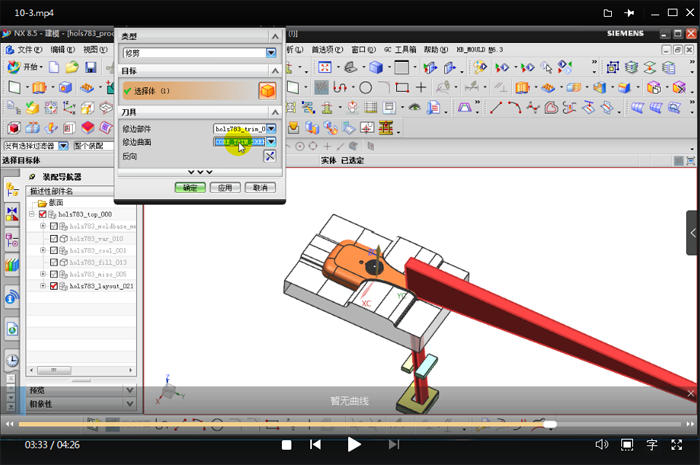Toggle the hols783_top_000 checkbox
The width and height of the screenshot is (700, 465).
[42, 214]
